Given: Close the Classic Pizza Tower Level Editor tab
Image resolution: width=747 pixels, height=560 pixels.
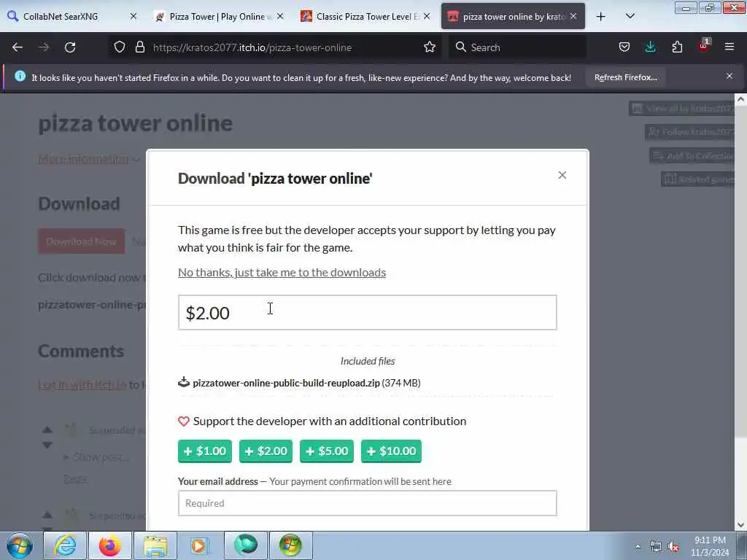Looking at the screenshot, I should pyautogui.click(x=427, y=16).
